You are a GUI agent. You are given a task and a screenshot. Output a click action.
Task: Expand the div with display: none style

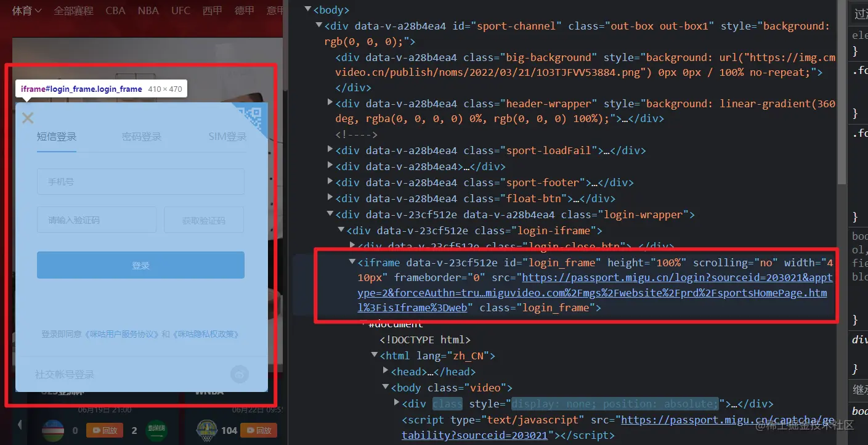click(397, 402)
